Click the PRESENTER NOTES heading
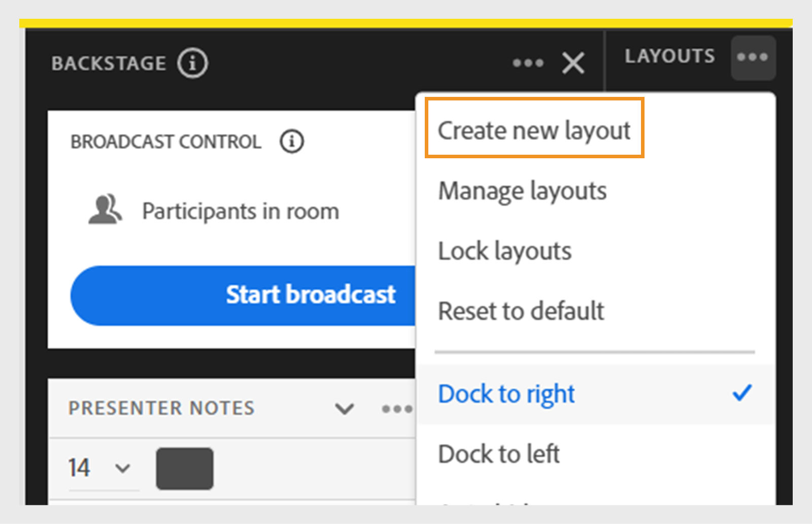 [x=161, y=408]
